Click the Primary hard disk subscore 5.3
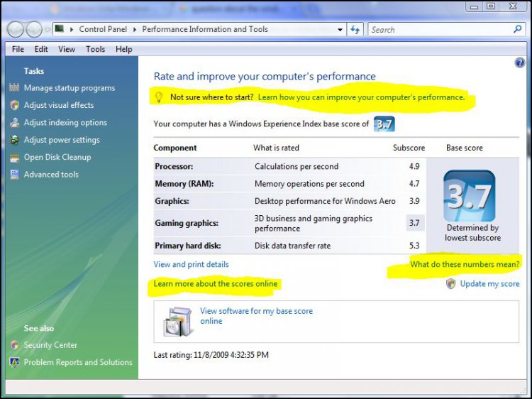 (414, 246)
